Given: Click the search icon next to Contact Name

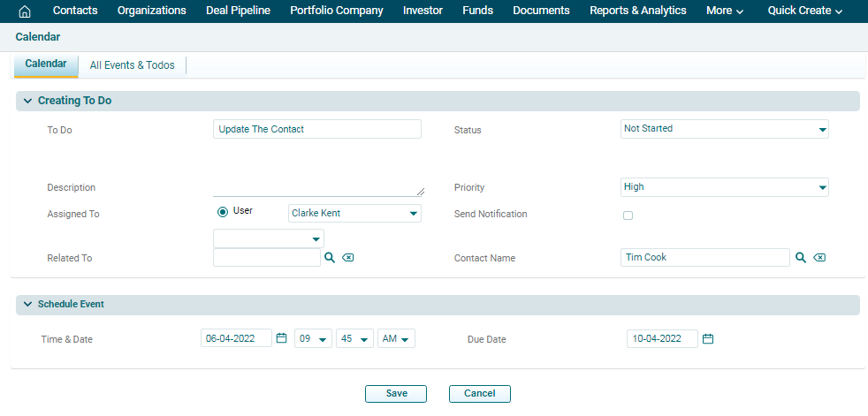Looking at the screenshot, I should (800, 257).
